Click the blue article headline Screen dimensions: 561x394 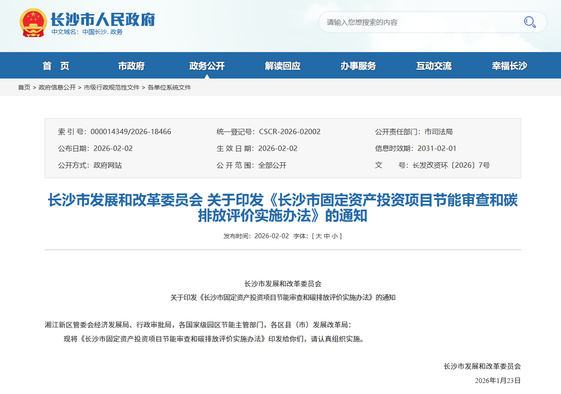[x=283, y=208]
